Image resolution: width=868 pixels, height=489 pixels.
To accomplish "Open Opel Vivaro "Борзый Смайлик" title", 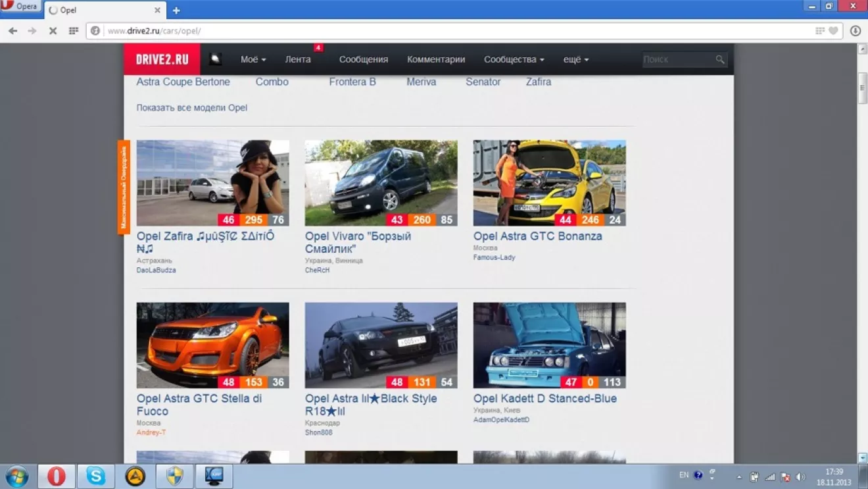I will [358, 242].
